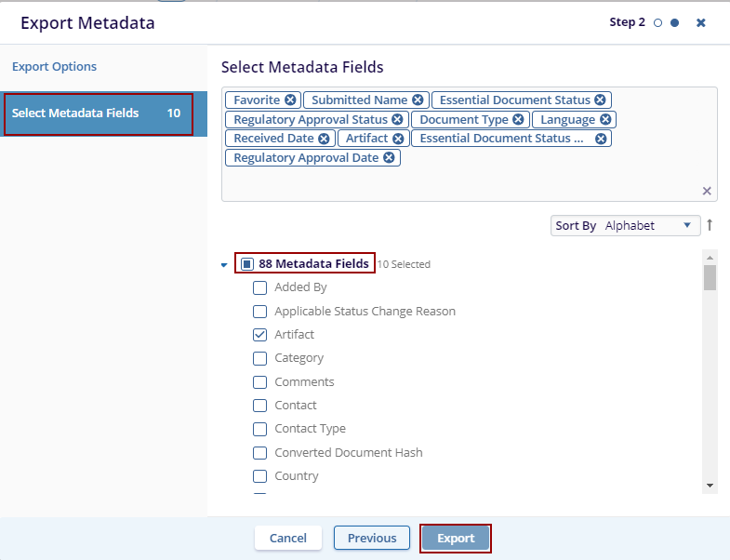Open the Select Metadata Fields step
This screenshot has width=730, height=560.
98,113
